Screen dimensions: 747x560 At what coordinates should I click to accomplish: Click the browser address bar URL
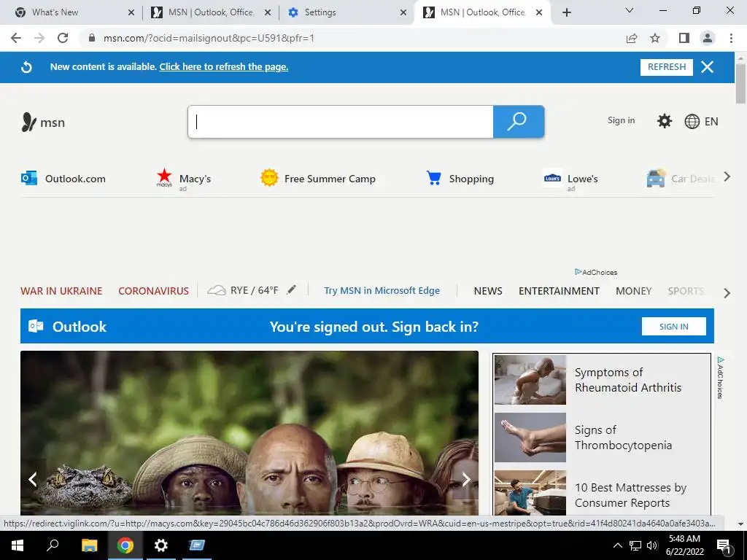tap(209, 38)
